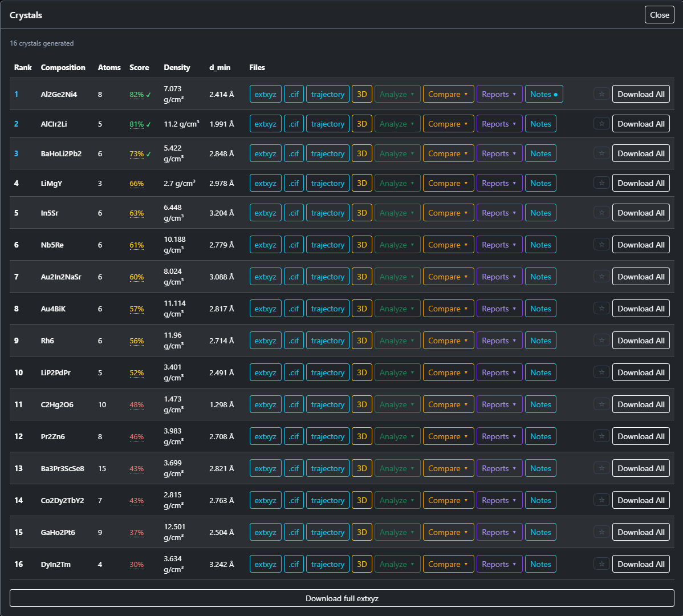Click the Density column header
Screen dimensions: 683x616
(x=177, y=67)
